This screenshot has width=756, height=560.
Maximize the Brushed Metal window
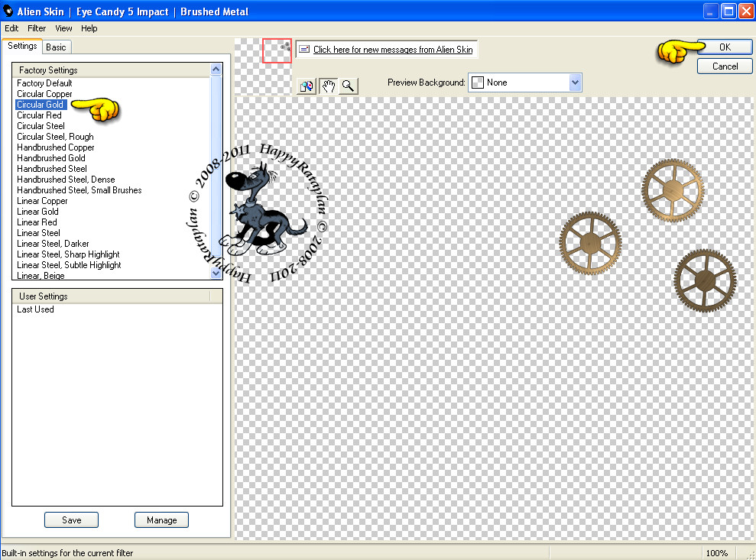(728, 11)
